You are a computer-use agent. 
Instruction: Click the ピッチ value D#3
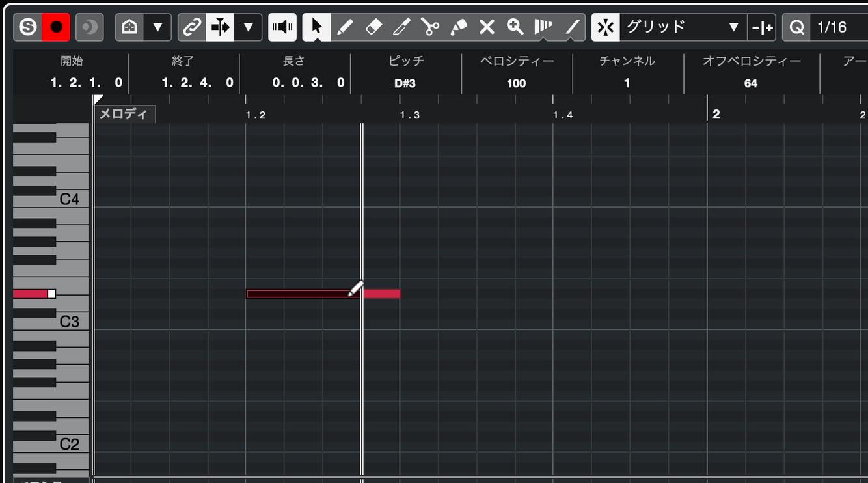pos(405,83)
